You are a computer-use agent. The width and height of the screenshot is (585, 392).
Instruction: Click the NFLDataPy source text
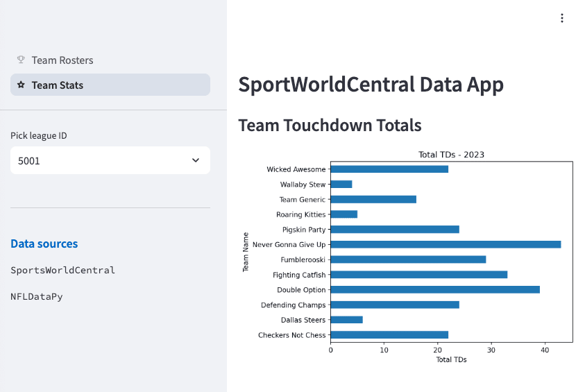pos(37,296)
